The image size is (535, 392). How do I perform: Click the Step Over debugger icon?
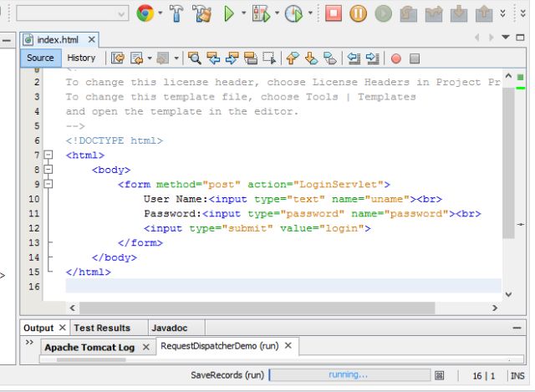409,14
